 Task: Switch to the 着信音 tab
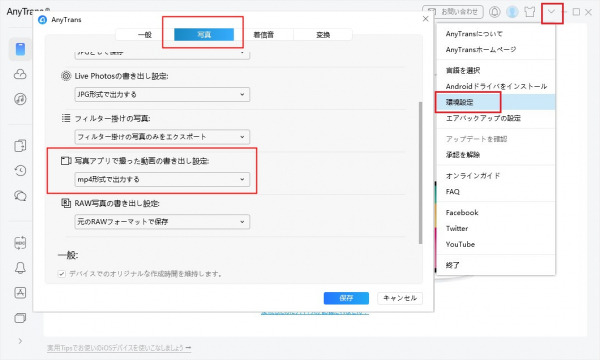coord(264,35)
